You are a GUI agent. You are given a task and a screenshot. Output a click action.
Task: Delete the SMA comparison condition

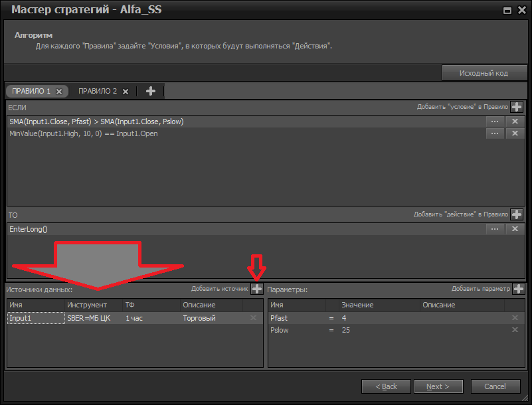[x=515, y=121]
